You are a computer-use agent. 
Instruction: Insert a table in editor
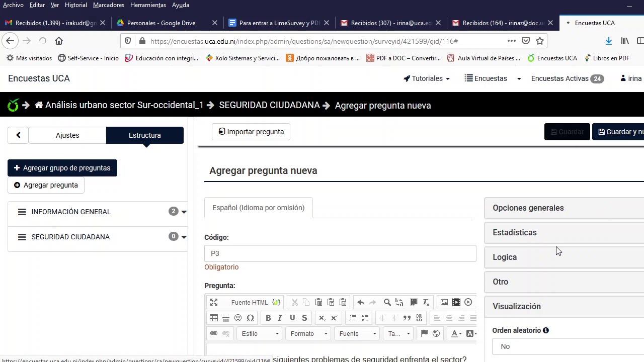[214, 318]
